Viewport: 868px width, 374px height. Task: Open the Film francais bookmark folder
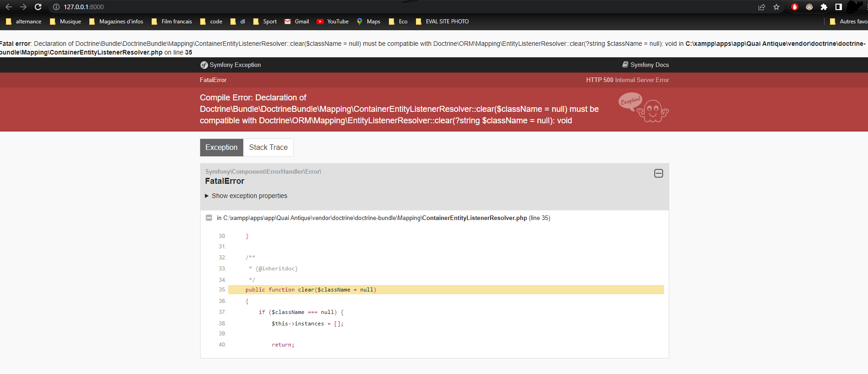[172, 22]
